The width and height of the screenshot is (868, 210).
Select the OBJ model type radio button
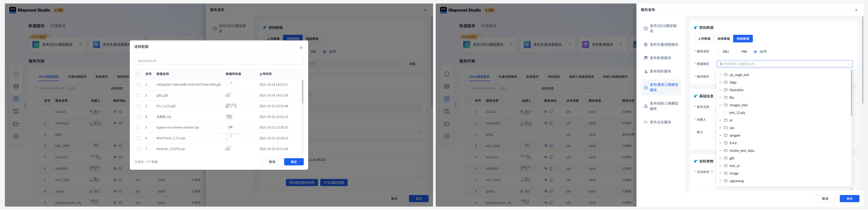[718, 52]
